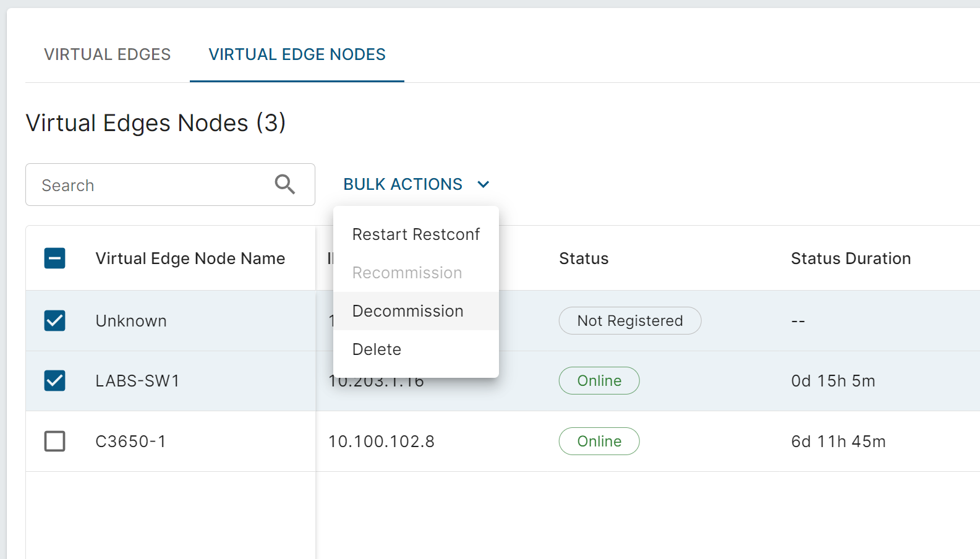Click the Online badge for LABS-SW1
Screen dimensions: 980x559
click(x=599, y=381)
